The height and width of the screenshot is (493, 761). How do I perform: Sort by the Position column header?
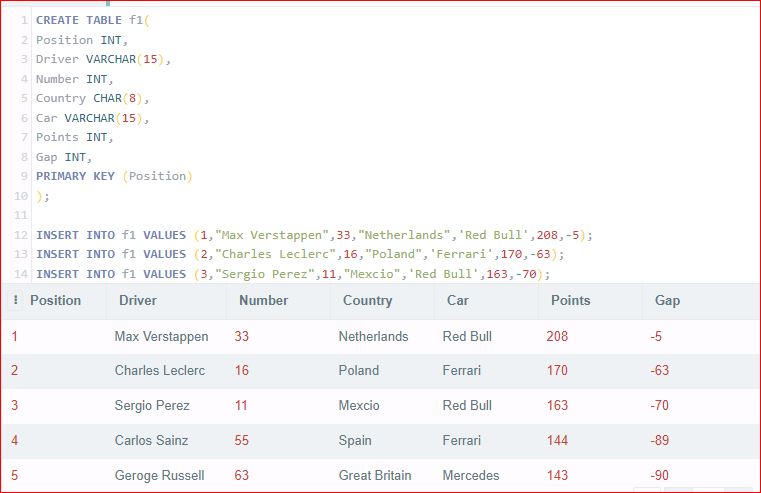click(55, 300)
